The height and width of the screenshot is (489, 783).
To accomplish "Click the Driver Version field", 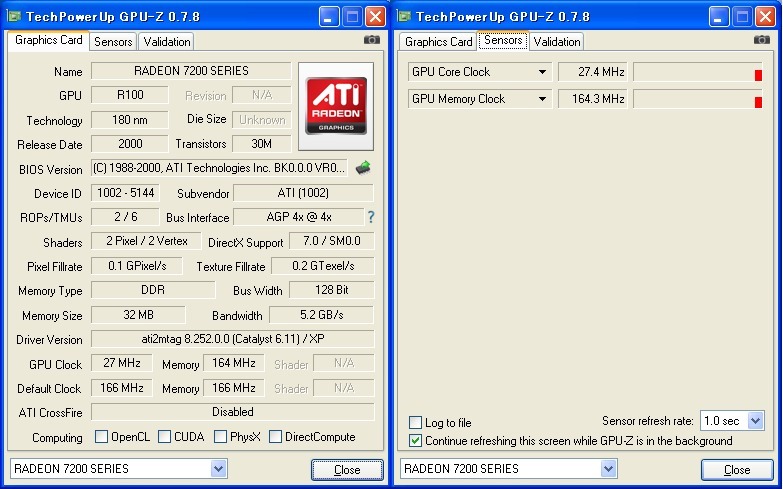I will coord(233,339).
